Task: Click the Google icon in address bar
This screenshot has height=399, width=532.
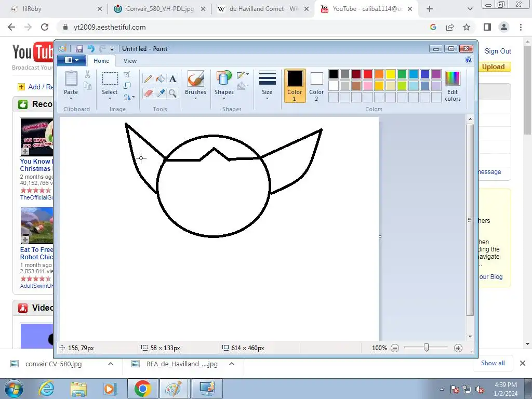Action: 433,27
